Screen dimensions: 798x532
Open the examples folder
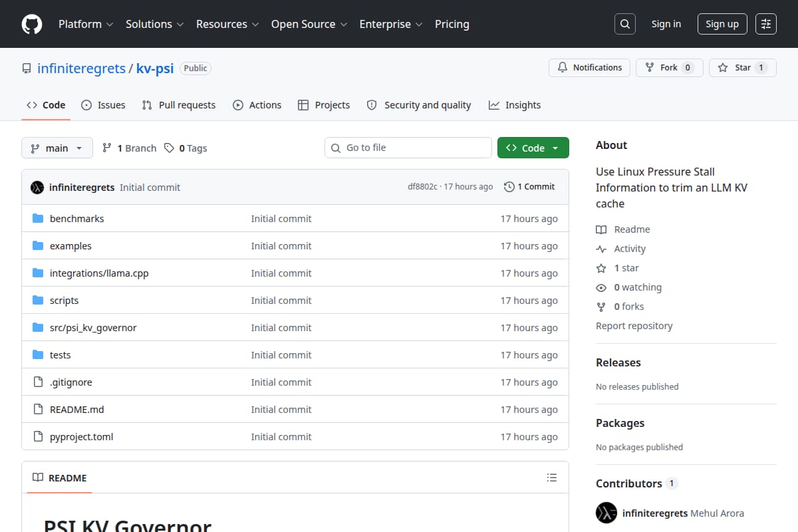tap(70, 246)
